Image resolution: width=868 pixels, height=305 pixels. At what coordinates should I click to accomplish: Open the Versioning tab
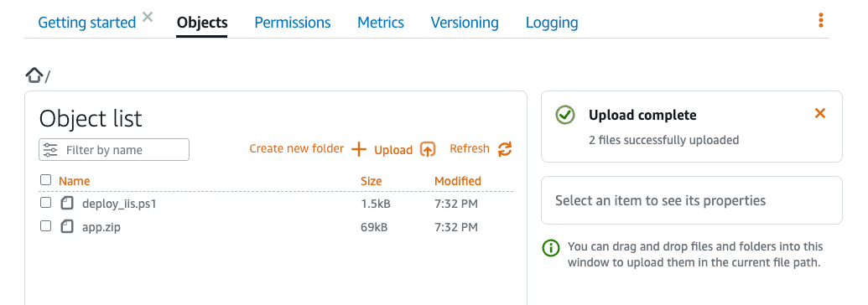pyautogui.click(x=465, y=23)
